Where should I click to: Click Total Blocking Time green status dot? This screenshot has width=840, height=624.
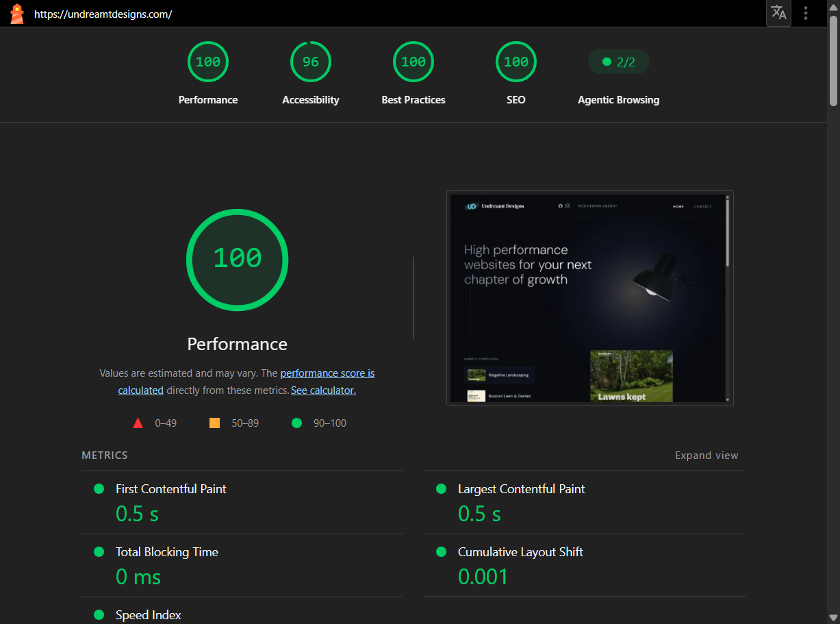tap(99, 552)
